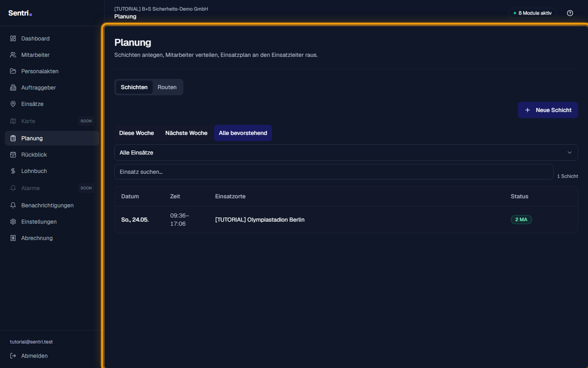The width and height of the screenshot is (588, 368).
Task: Expand the Alle Einsätze dropdown
Action: [346, 153]
